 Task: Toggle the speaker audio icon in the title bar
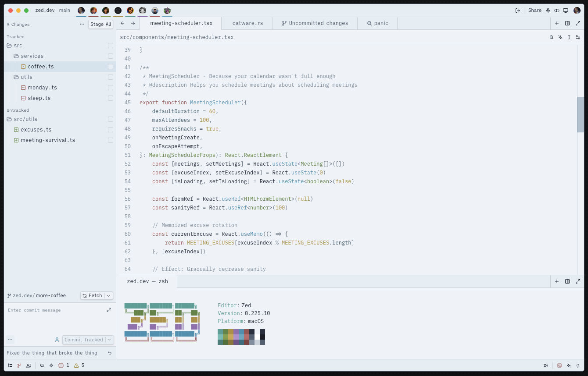[557, 11]
